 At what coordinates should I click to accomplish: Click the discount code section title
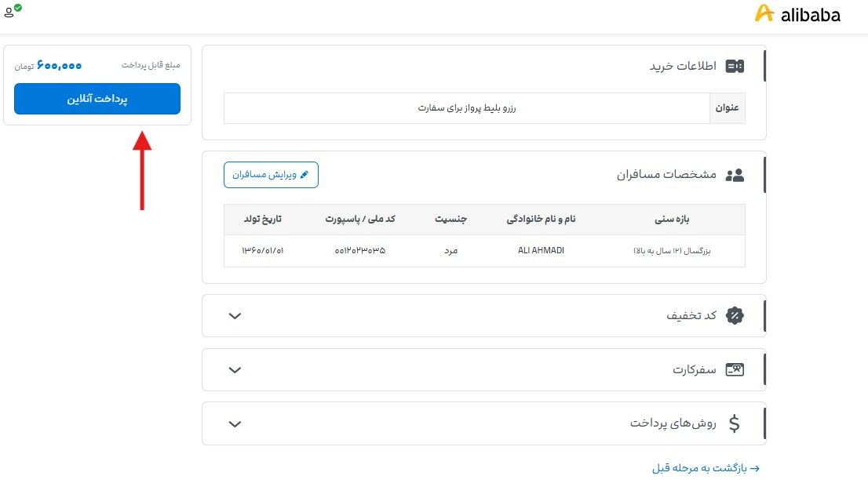coord(691,315)
